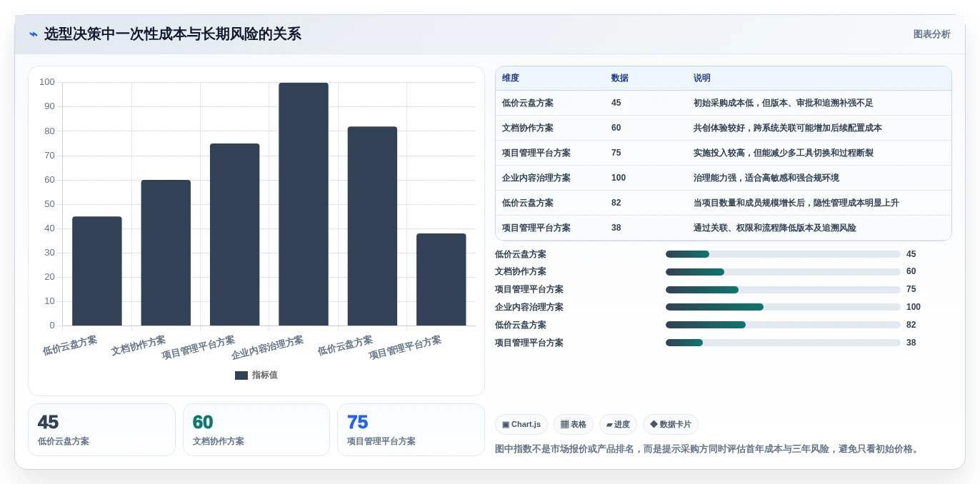Click the 低价云盘方案 chart bar reaching 45
980x484 pixels.
97,271
